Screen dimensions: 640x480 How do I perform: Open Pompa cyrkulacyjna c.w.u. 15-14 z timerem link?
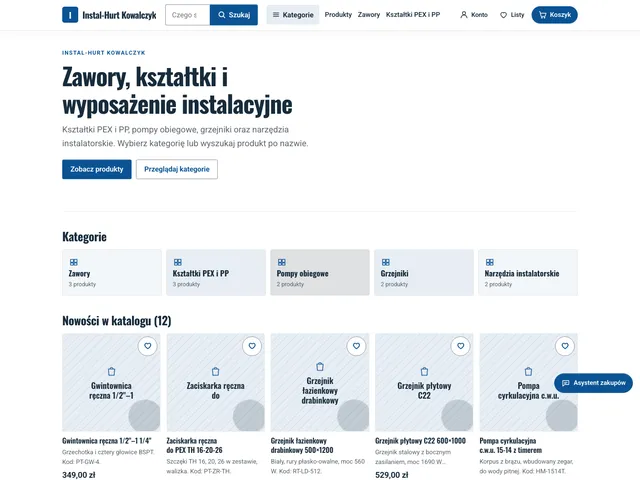click(x=511, y=445)
